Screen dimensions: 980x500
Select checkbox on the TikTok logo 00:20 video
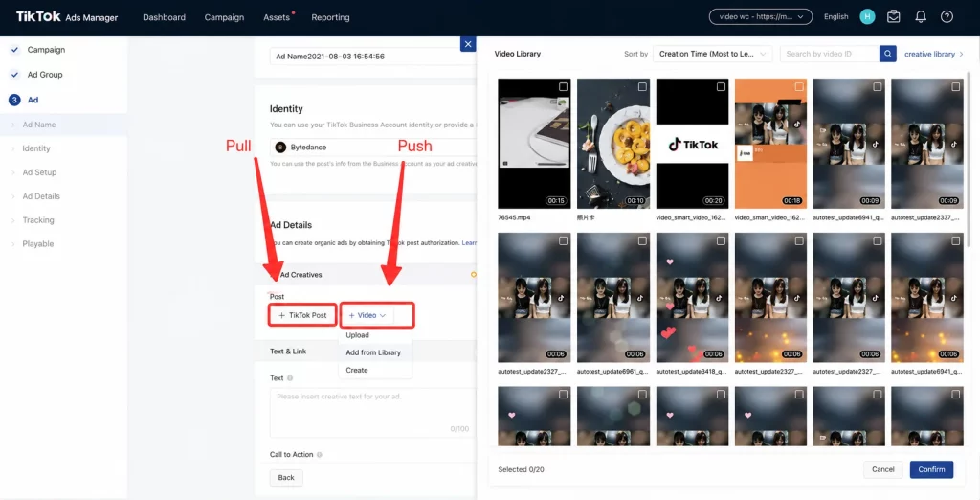coord(721,86)
